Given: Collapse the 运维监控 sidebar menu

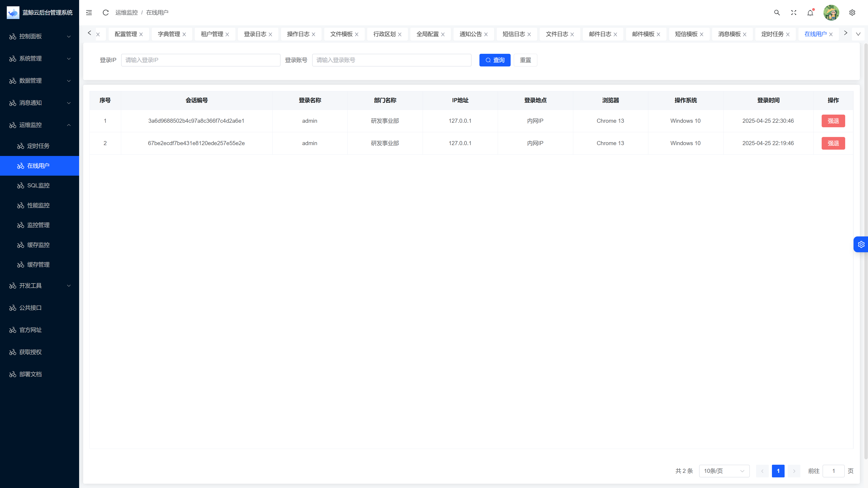Looking at the screenshot, I should [39, 125].
